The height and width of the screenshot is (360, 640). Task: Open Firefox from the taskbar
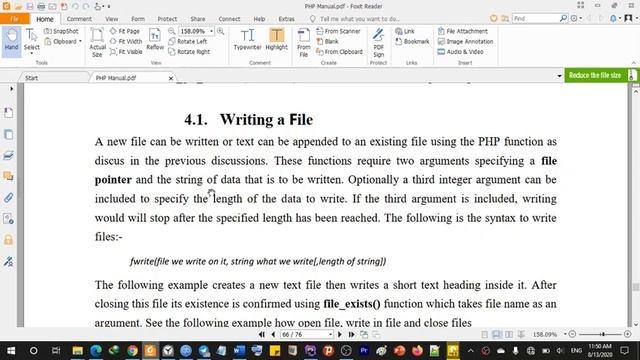coord(417,351)
